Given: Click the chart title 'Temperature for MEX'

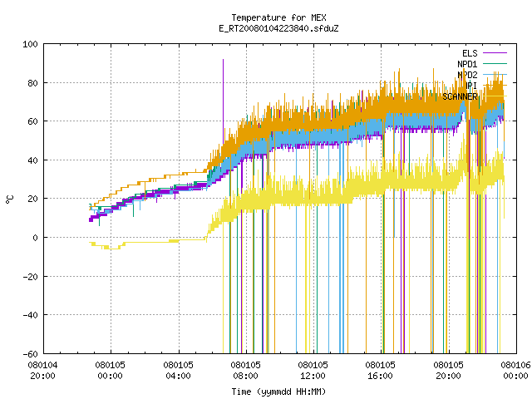Looking at the screenshot, I should click(278, 17).
